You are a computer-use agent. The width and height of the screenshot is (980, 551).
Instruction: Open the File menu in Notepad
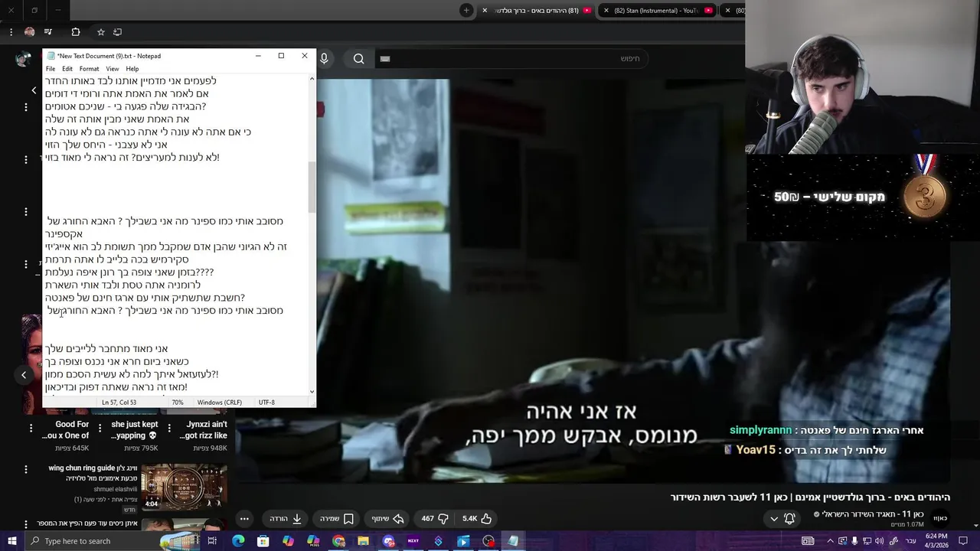[51, 69]
